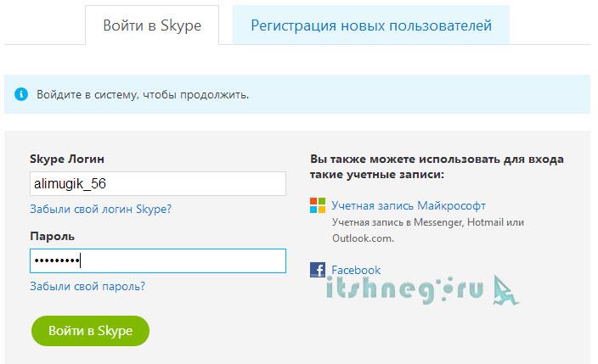Click the Microsoft four-color logo icon
Viewport: 598px width, 364px height.
click(318, 205)
